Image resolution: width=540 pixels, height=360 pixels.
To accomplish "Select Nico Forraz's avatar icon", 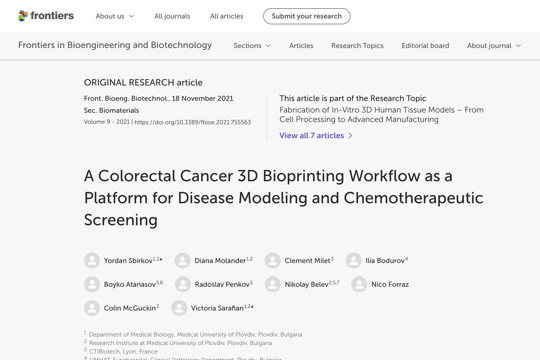I will (x=359, y=284).
